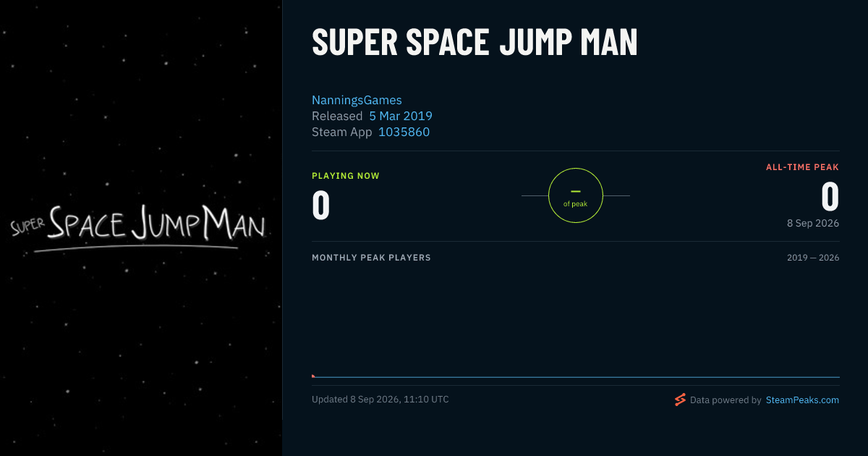
Task: Open Steam App ID 1035860 link
Action: (x=404, y=132)
